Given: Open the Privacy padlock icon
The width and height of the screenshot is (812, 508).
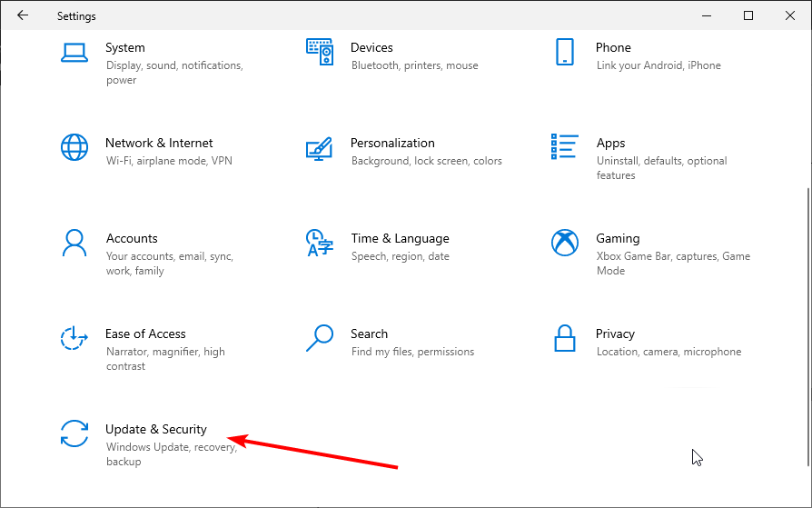Looking at the screenshot, I should (x=564, y=338).
